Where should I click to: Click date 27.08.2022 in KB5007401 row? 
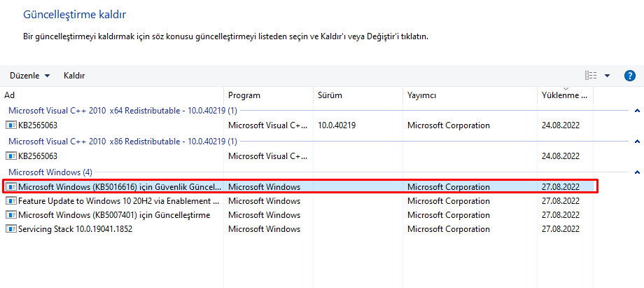coord(561,214)
